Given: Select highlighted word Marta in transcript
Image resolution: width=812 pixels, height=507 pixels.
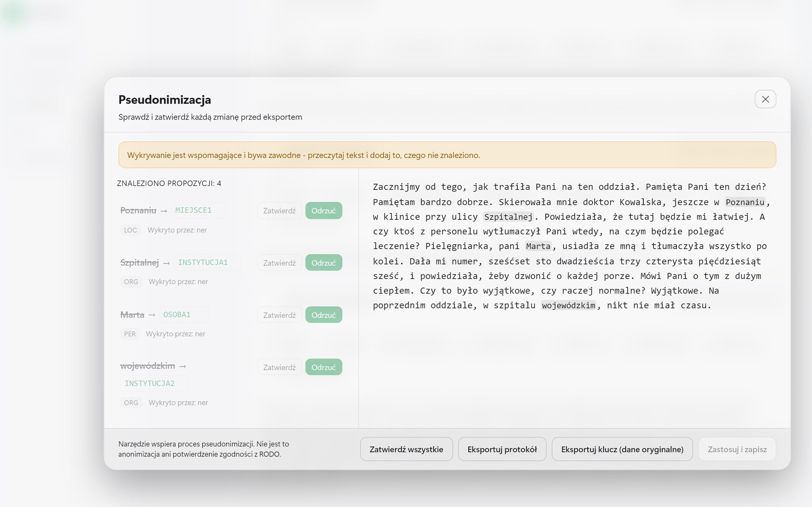Looking at the screenshot, I should point(538,246).
